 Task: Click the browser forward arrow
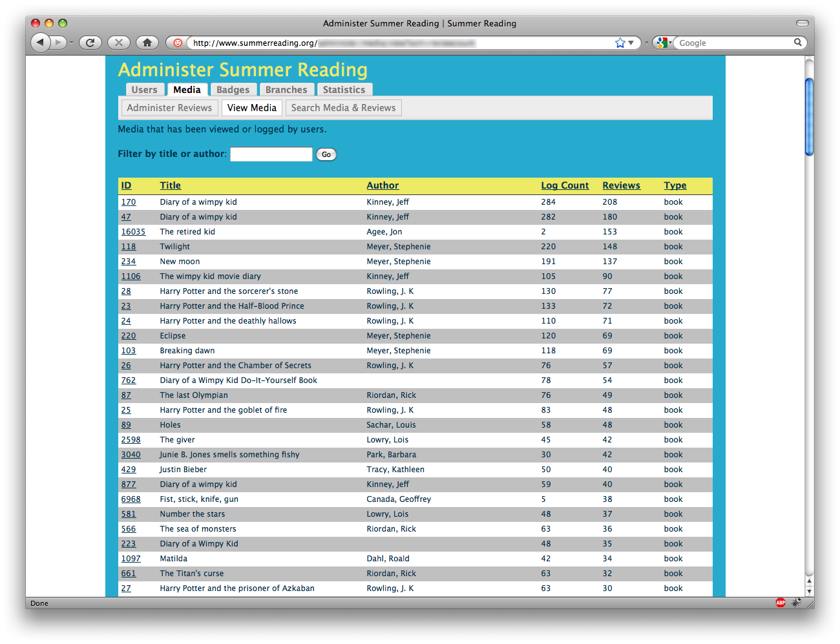[58, 43]
